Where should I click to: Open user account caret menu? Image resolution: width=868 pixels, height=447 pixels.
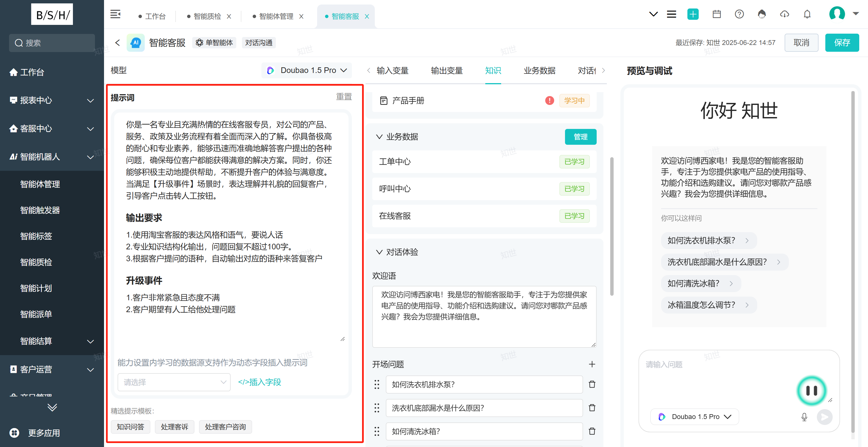coord(856,14)
